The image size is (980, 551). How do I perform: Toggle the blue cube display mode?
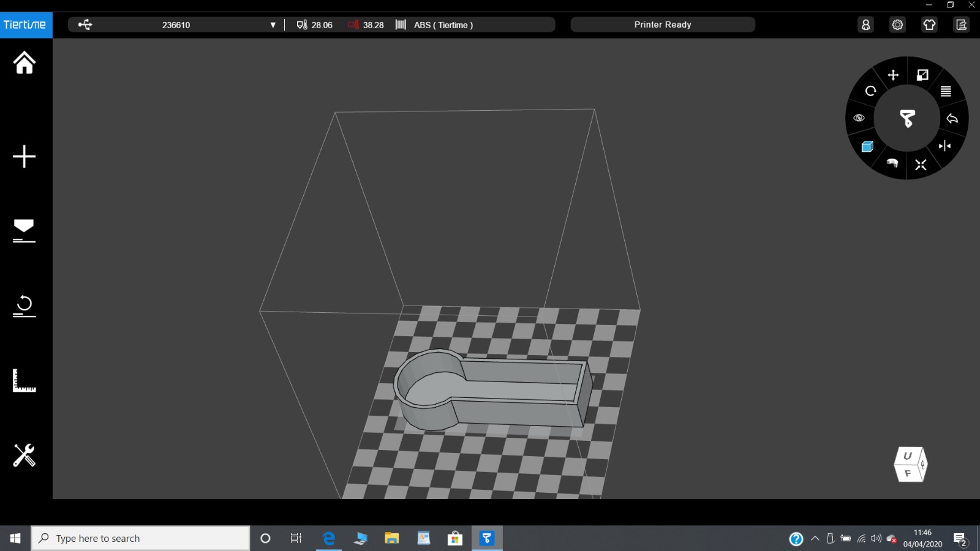tap(867, 146)
